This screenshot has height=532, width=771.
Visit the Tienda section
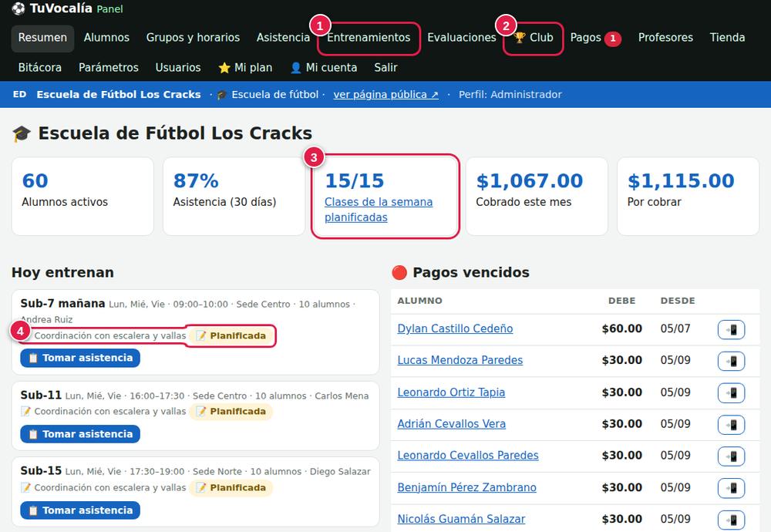click(727, 38)
